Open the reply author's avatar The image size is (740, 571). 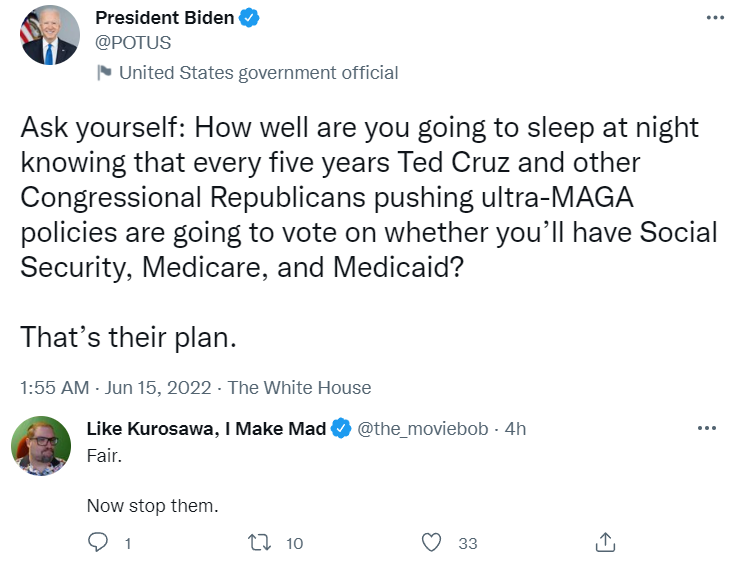(41, 446)
